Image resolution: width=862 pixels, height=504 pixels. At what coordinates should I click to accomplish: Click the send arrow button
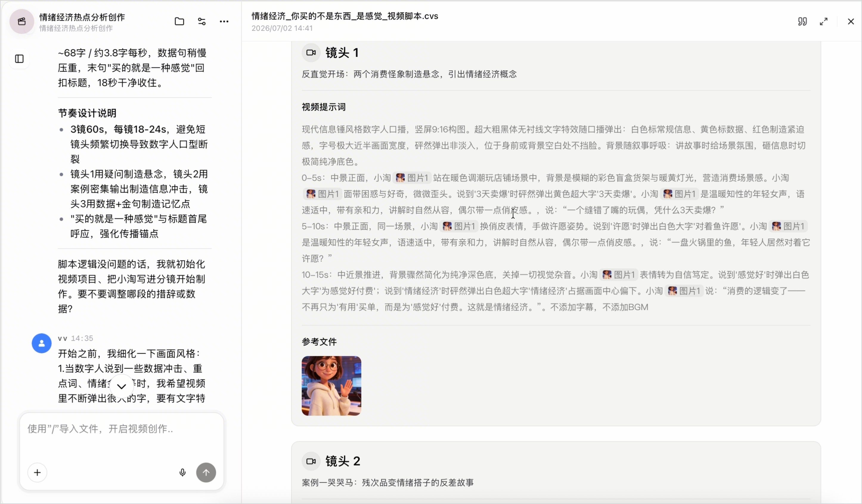pyautogui.click(x=206, y=472)
